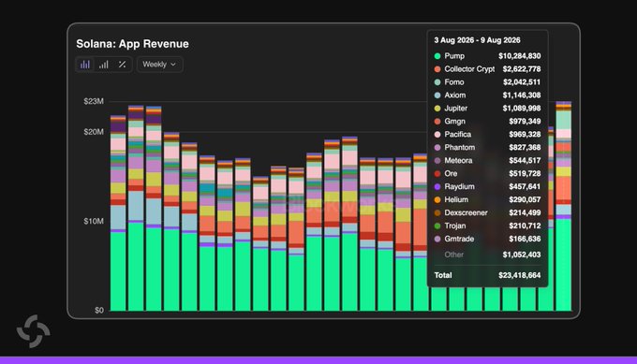Click the 'Solana: App Revenue' chart title
This screenshot has height=364, width=637.
point(132,44)
